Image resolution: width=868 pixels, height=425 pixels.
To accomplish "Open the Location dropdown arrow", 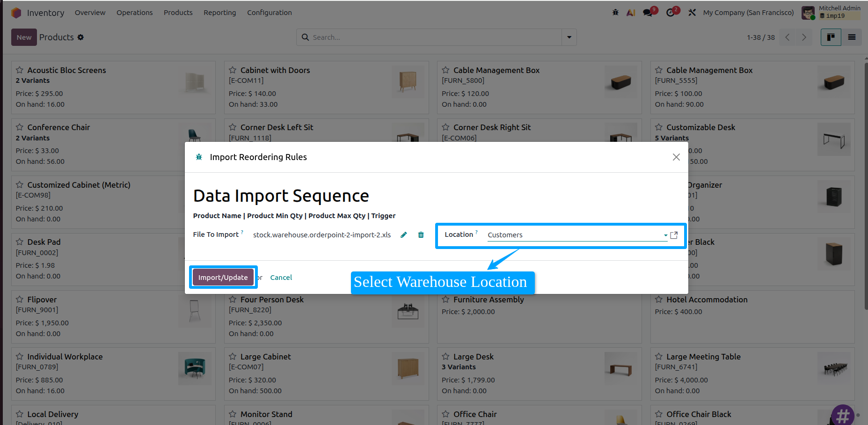I will pos(665,235).
